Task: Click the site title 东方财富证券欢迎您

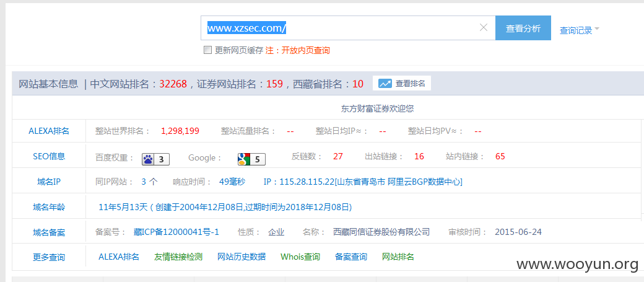Action: (x=377, y=108)
